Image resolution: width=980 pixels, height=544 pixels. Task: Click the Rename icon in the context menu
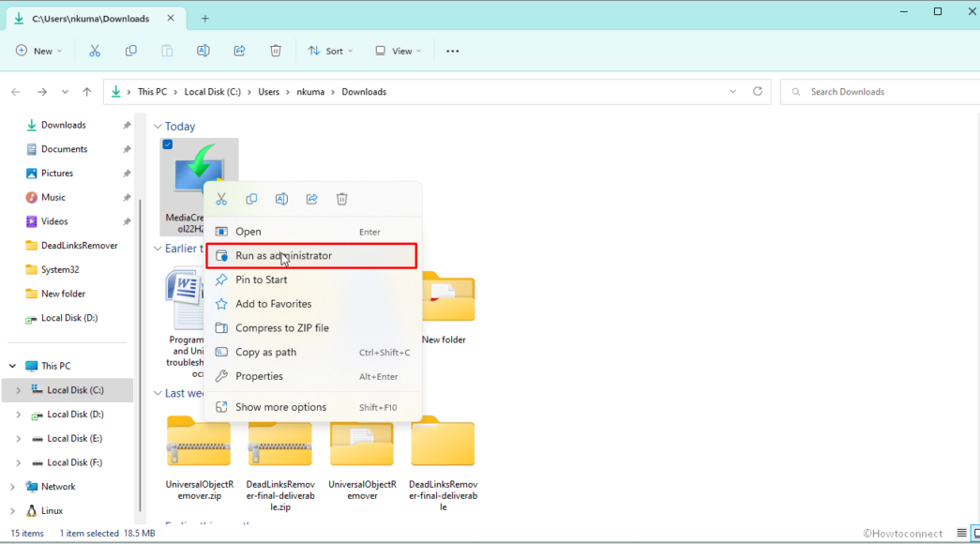click(x=281, y=199)
